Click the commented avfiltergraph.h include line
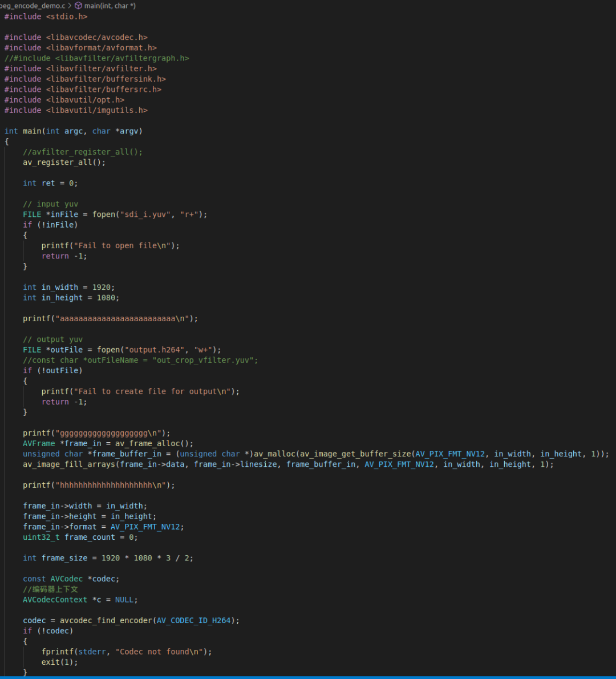 click(x=96, y=58)
